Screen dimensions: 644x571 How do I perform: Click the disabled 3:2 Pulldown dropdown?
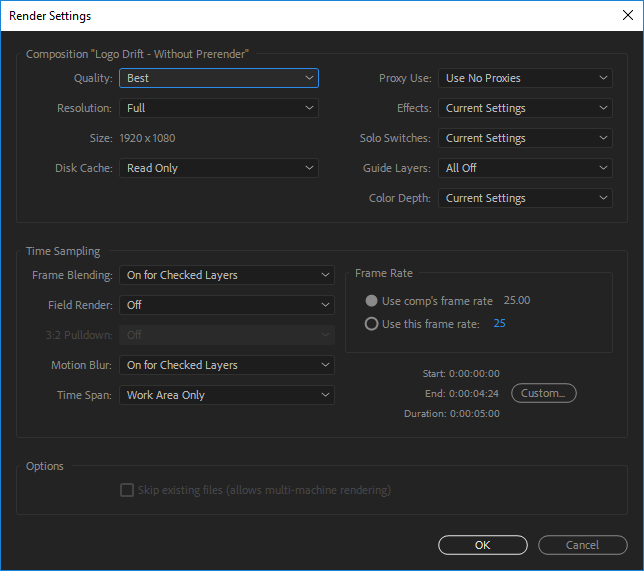pos(227,335)
